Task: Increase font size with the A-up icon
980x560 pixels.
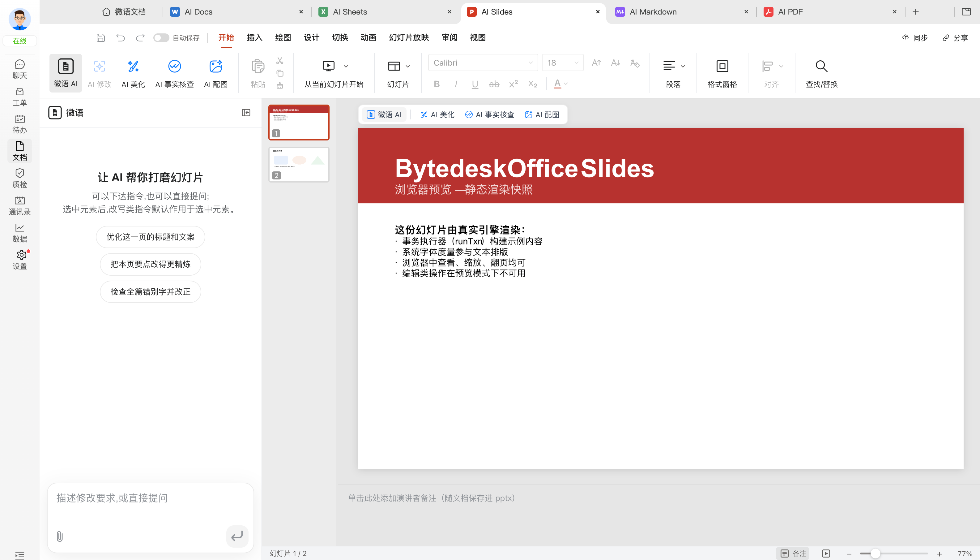Action: (596, 63)
